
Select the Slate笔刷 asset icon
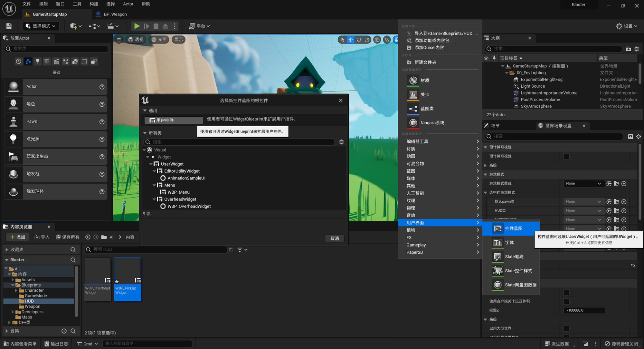tap(497, 257)
